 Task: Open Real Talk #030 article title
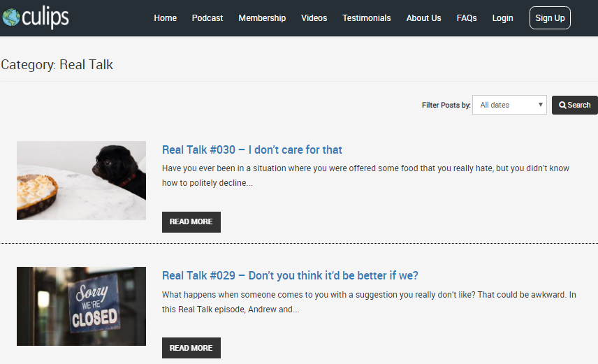(x=251, y=150)
